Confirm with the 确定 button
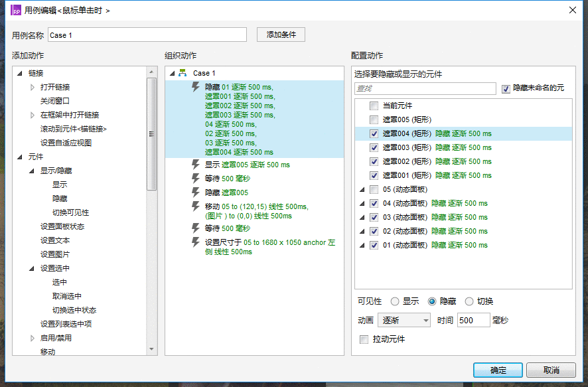 point(498,370)
